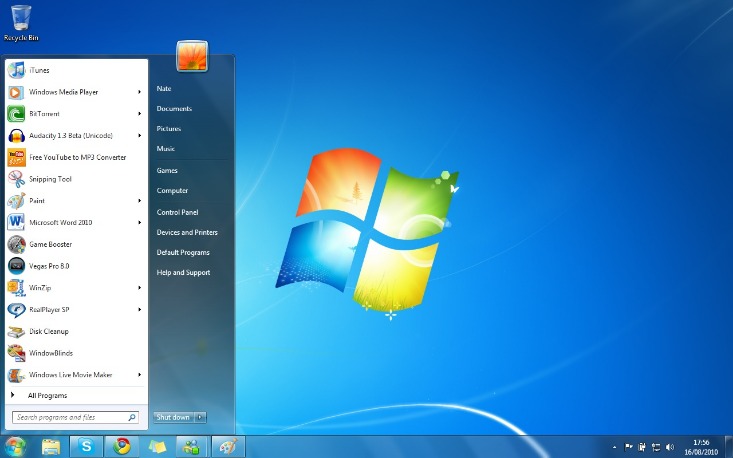Viewport: 733px width, 458px height.
Task: Click the Search programs and files box
Action: click(75, 417)
